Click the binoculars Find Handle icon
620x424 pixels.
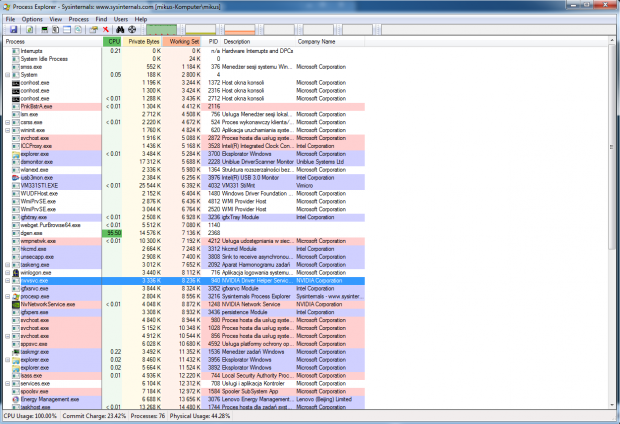point(120,30)
